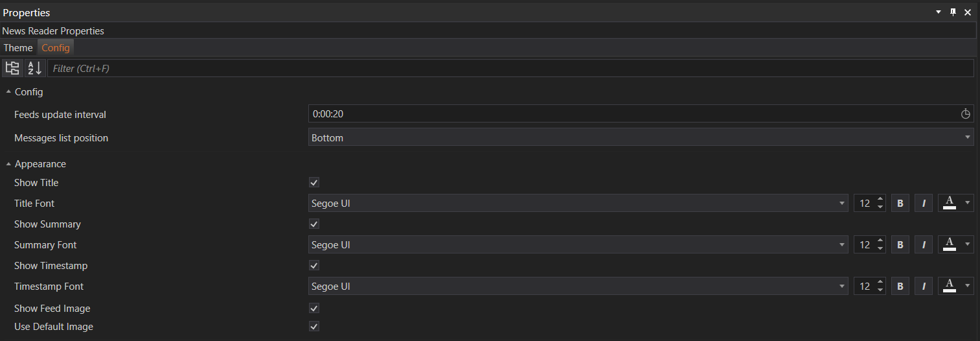Collapse the Appearance section

[x=8, y=164]
